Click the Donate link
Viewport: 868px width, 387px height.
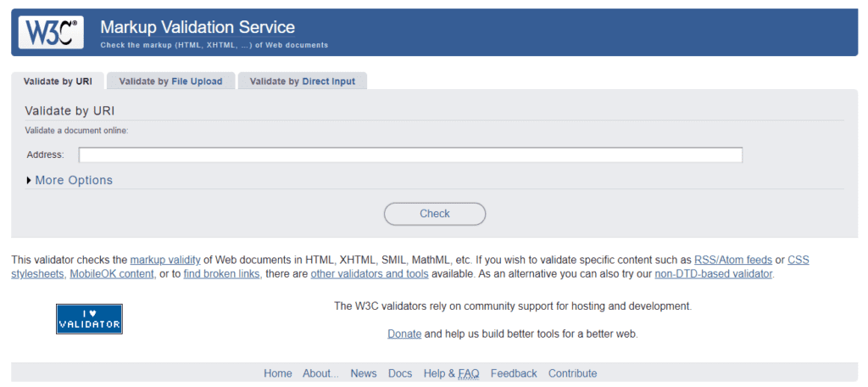(x=404, y=334)
